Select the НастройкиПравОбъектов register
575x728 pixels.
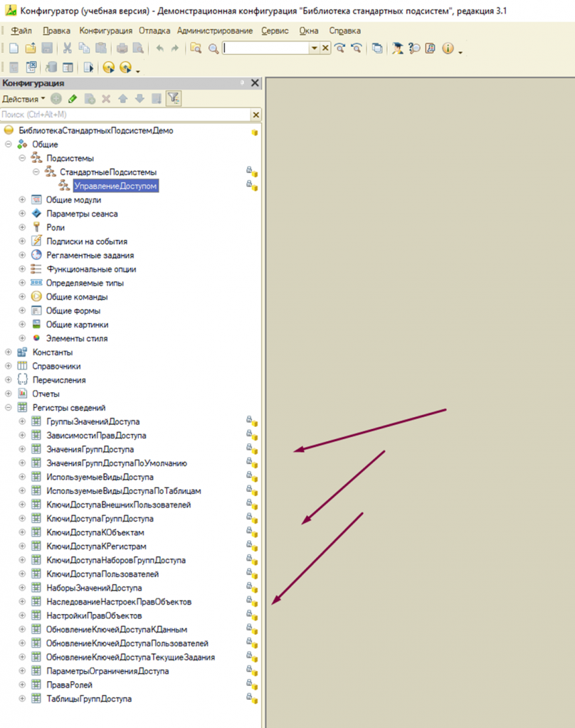(94, 616)
